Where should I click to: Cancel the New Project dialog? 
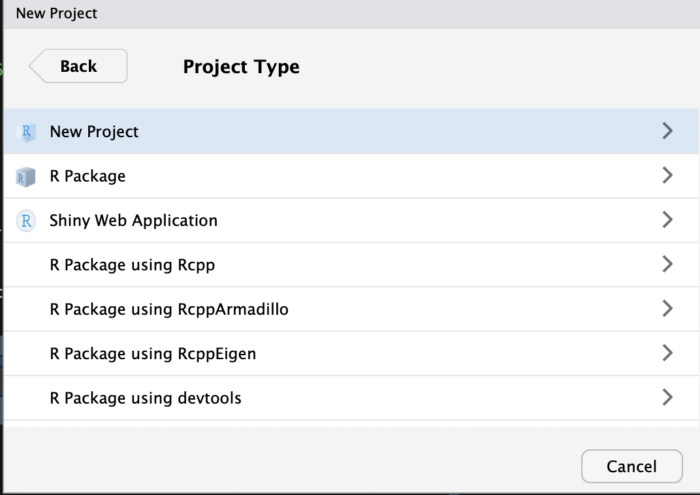point(632,466)
